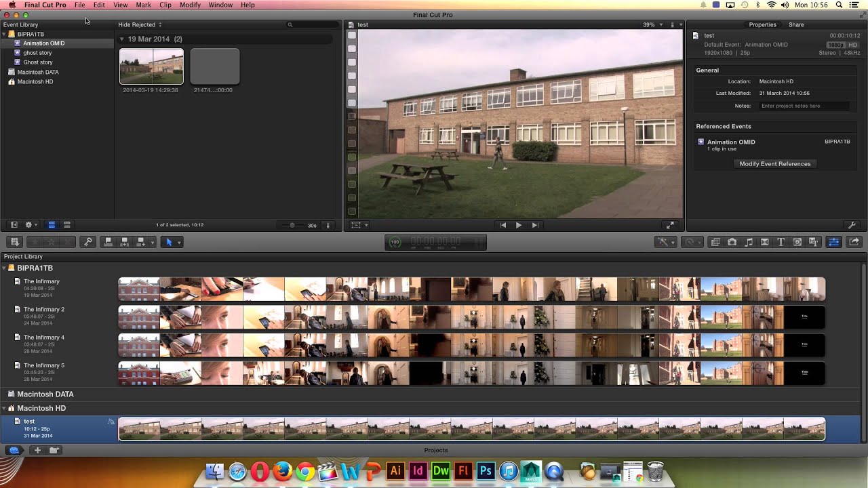Open the viewer 39% zoom dropdown
The width and height of the screenshot is (868, 488).
(653, 25)
